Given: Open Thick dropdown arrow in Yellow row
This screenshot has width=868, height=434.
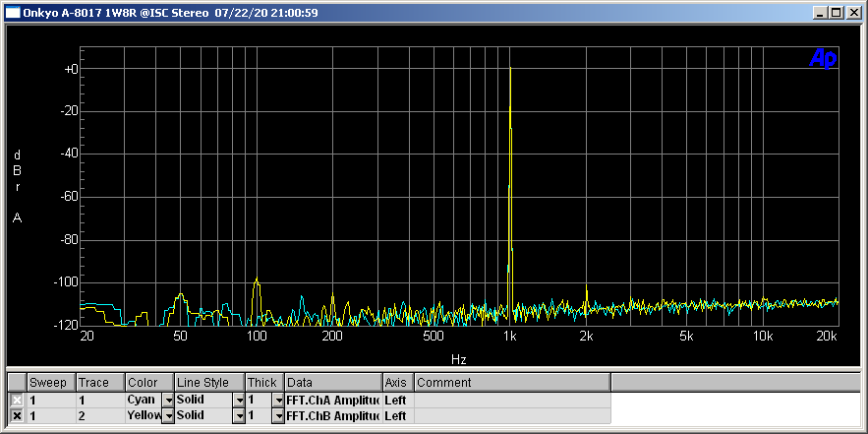Looking at the screenshot, I should pyautogui.click(x=278, y=415).
